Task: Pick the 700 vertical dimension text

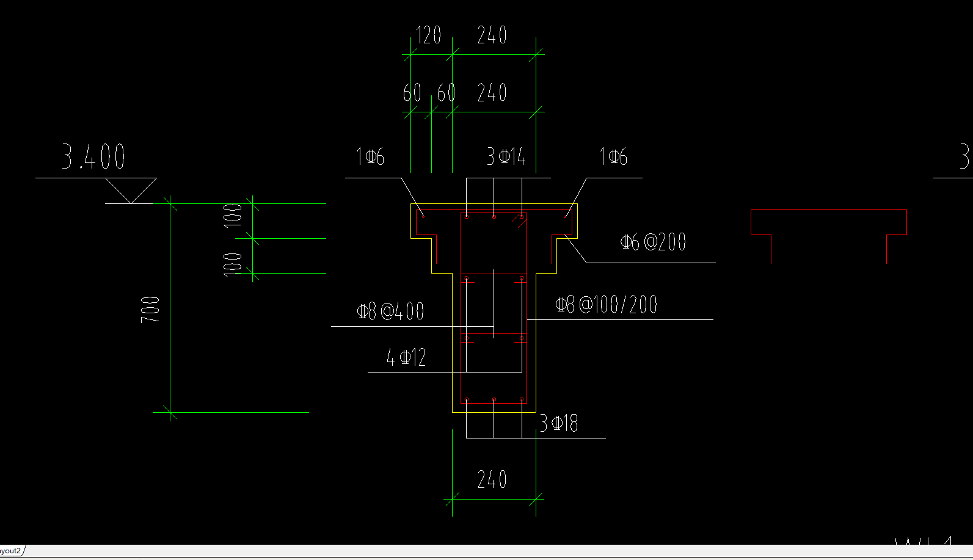Action: tap(150, 310)
